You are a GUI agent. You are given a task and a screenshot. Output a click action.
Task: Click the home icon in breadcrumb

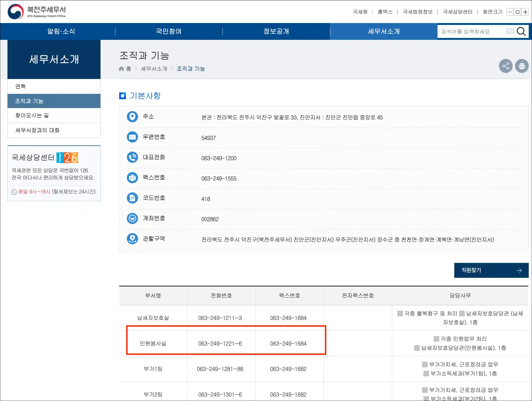[121, 69]
